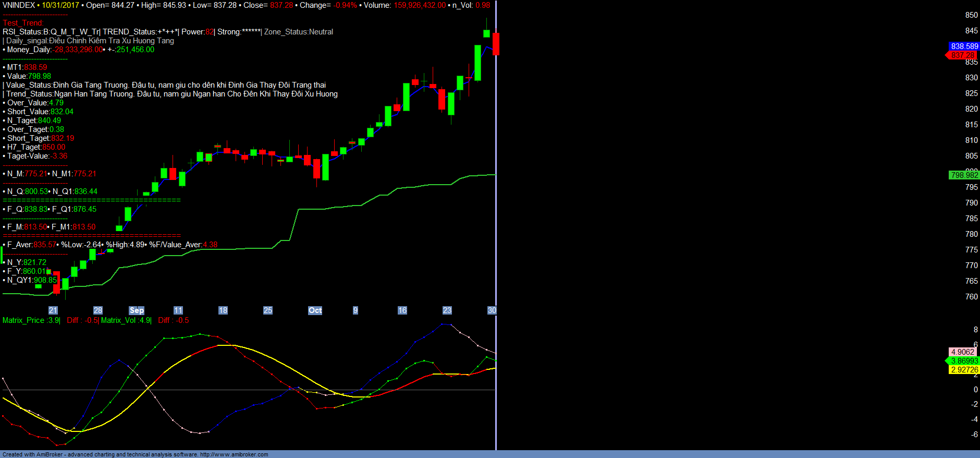
Task: Click the Sep month label on date axis
Action: pos(136,310)
